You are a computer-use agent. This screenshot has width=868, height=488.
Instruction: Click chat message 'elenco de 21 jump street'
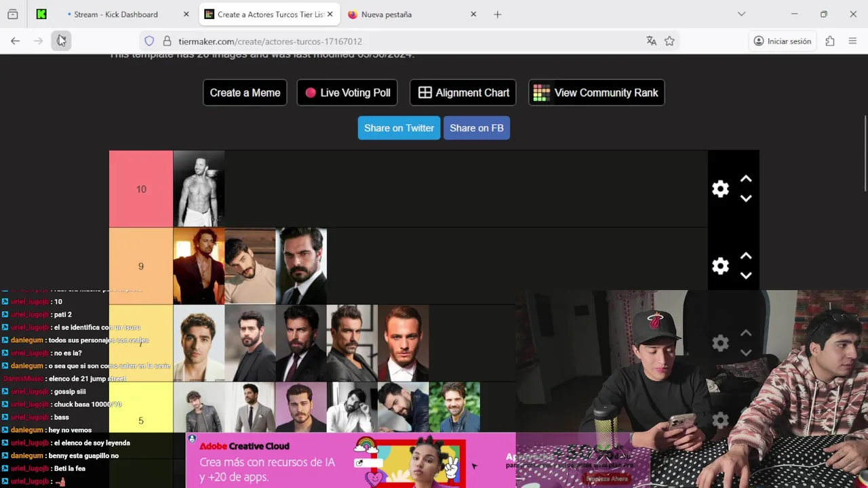[x=87, y=378]
